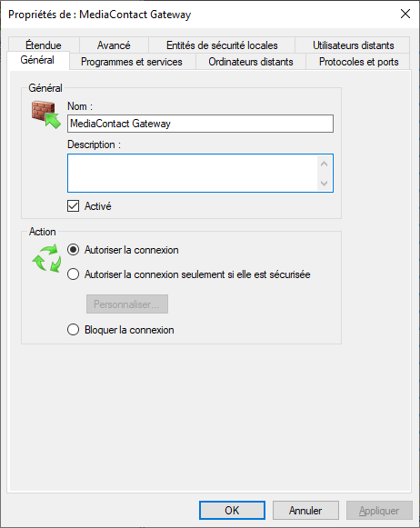Go to Utilisateurs distants tab
Viewport: 420px width, 528px height.
pyautogui.click(x=353, y=45)
